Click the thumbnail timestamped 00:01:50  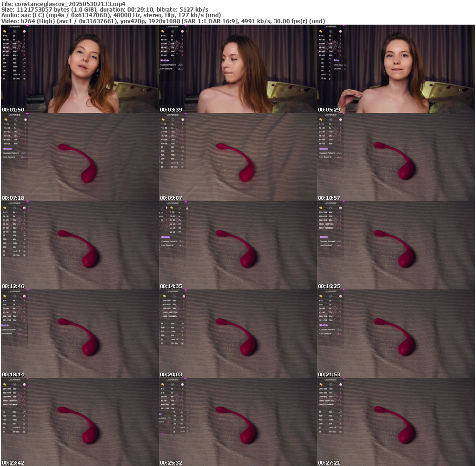[79, 69]
